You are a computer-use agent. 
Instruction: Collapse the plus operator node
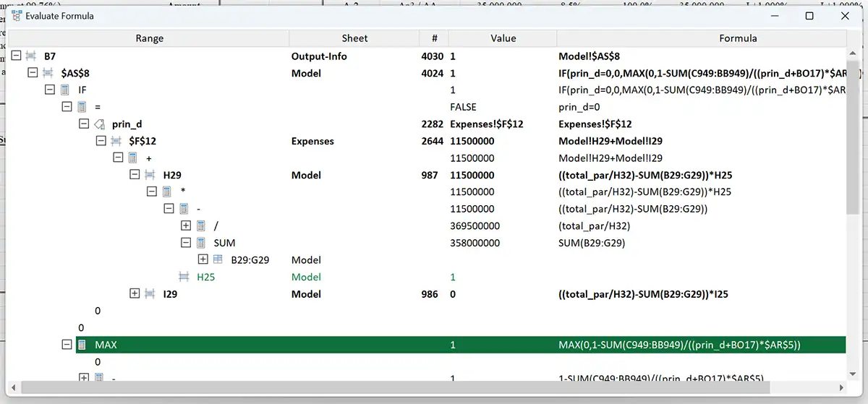coord(118,158)
